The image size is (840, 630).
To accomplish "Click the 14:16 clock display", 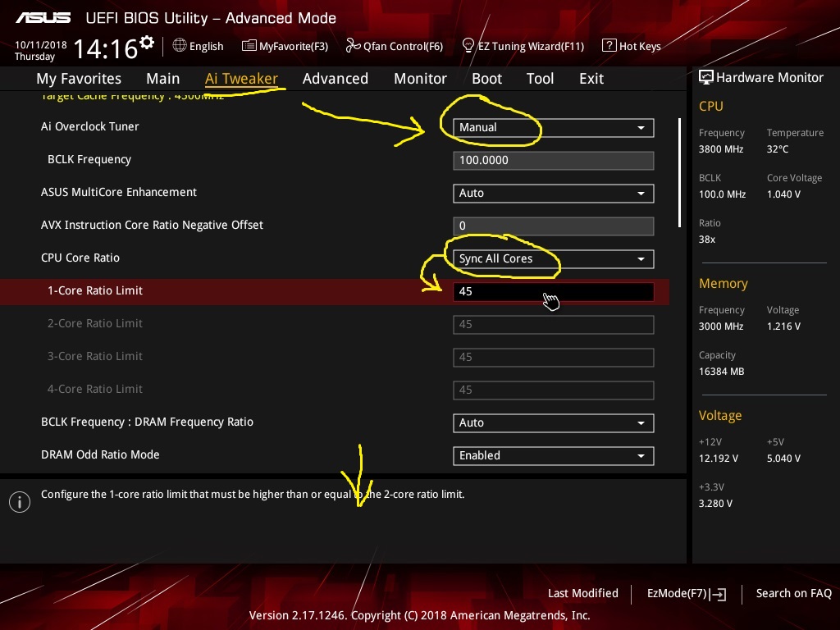I will (106, 49).
